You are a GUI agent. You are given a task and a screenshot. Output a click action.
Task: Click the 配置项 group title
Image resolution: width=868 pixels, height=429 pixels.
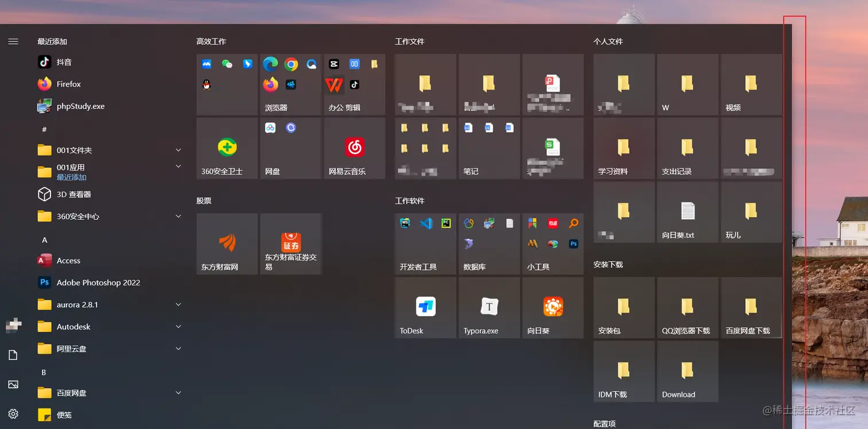pyautogui.click(x=604, y=424)
